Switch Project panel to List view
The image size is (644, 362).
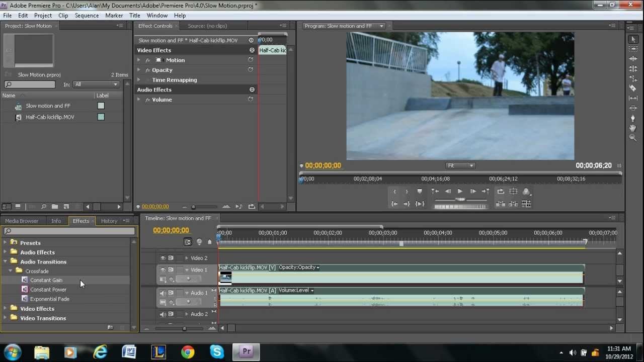coord(7,207)
